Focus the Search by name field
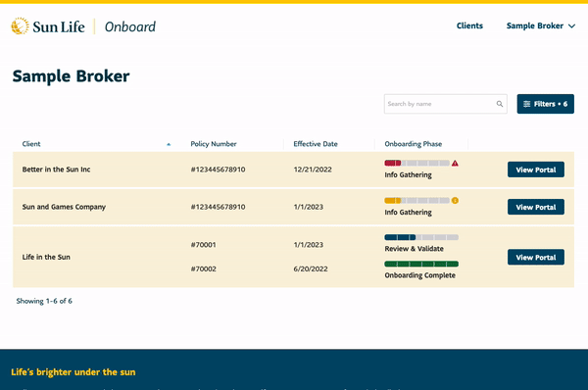Screen dimensions: 588x390 [446, 104]
